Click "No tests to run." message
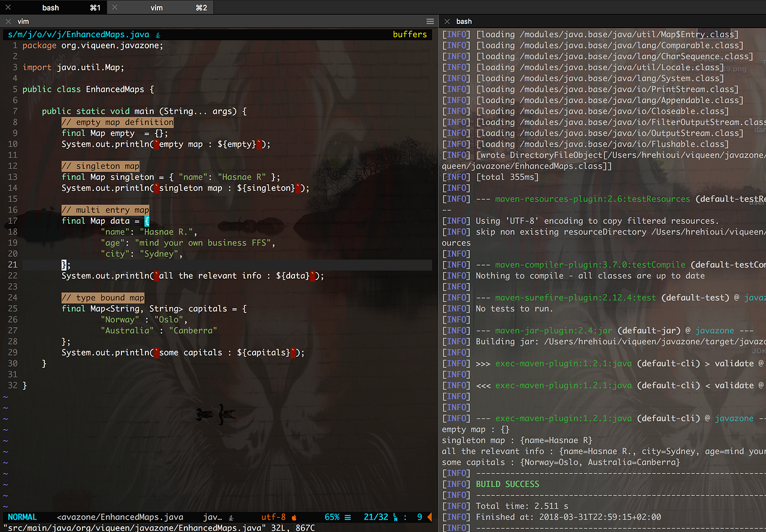Screen dimensions: 766x532 click(x=515, y=309)
